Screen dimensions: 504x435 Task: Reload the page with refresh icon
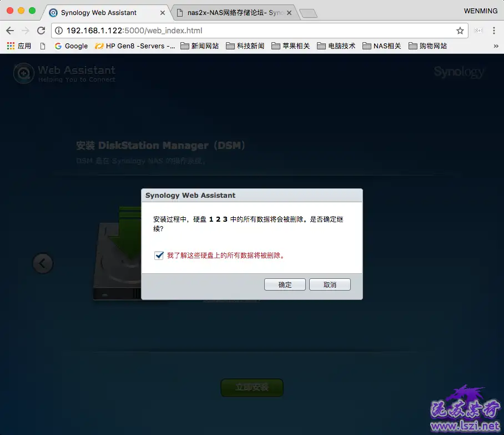pos(41,31)
